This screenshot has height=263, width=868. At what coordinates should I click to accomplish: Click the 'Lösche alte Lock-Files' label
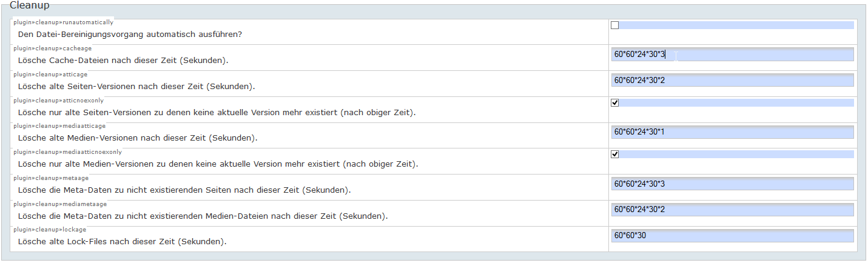[x=122, y=242]
